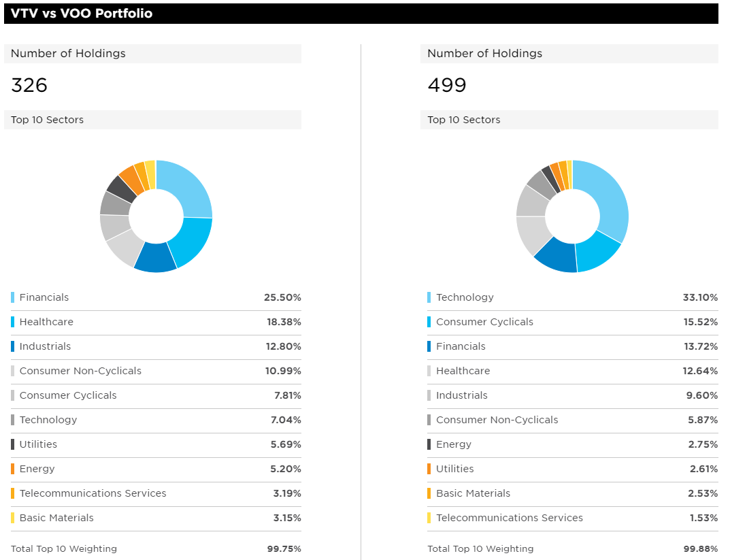Screen dimensions: 730x560
Task: Select Utilities in the VOO sector list
Action: click(x=455, y=469)
